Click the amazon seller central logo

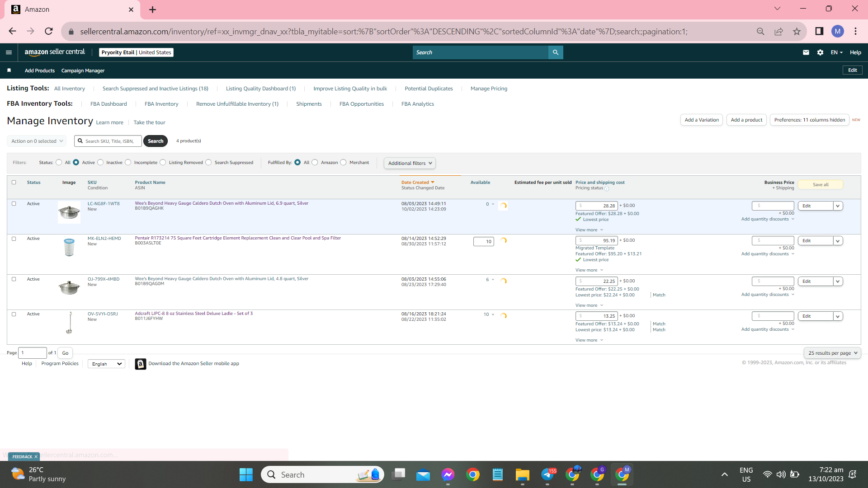[x=55, y=52]
